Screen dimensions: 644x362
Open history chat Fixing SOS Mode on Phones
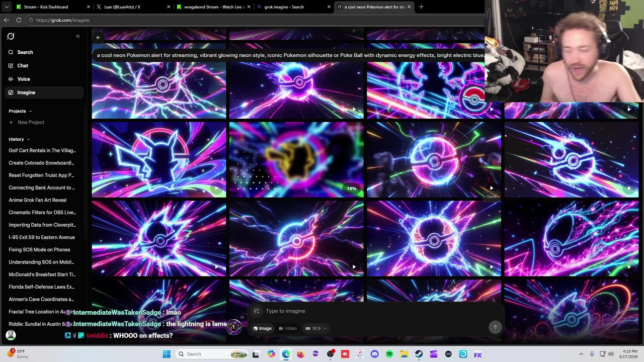coord(39,250)
